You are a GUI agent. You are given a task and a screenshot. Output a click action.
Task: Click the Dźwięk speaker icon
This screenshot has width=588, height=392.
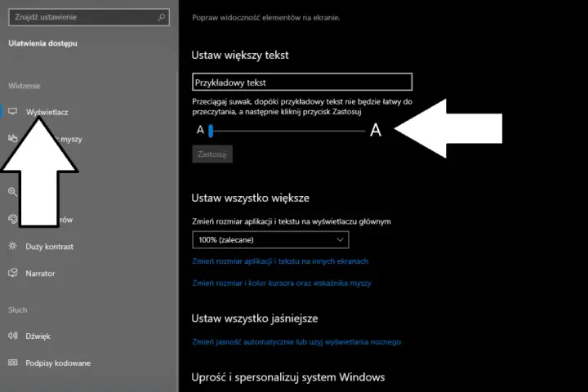13,336
